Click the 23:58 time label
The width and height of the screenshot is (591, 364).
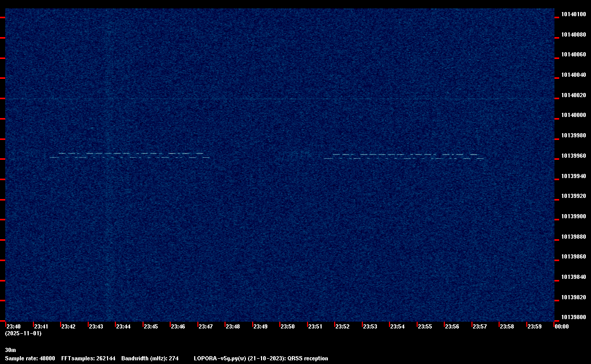click(x=506, y=326)
